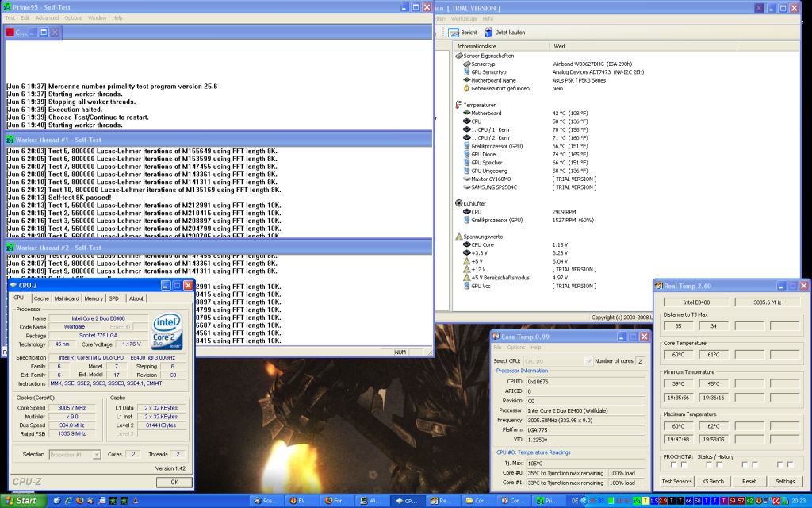Click the Informationsliste column header in Everest
The width and height of the screenshot is (812, 508).
click(501, 47)
